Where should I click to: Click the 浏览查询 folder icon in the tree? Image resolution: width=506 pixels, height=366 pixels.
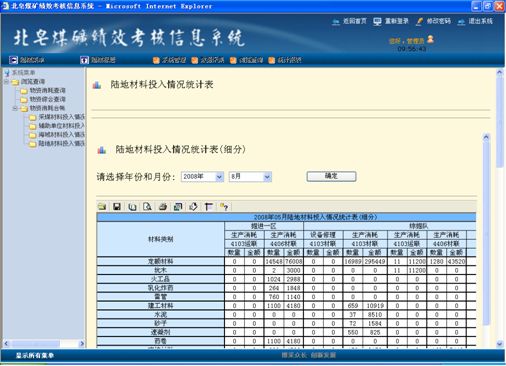(15, 82)
